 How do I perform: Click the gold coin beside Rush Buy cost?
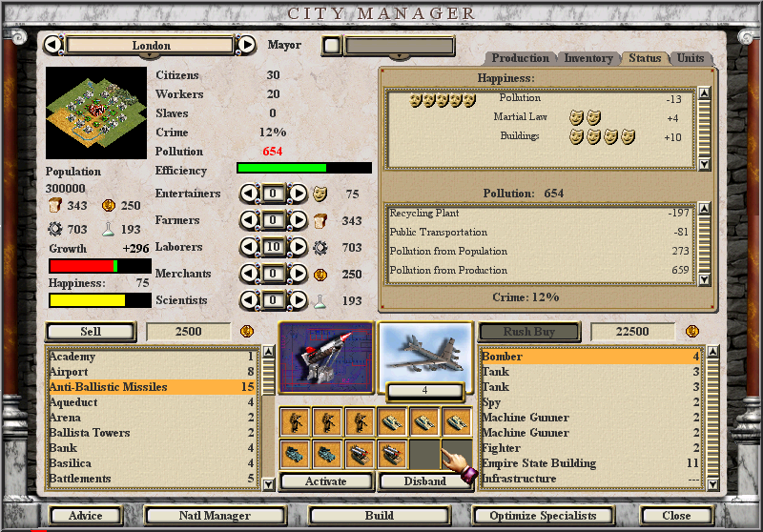tap(692, 332)
